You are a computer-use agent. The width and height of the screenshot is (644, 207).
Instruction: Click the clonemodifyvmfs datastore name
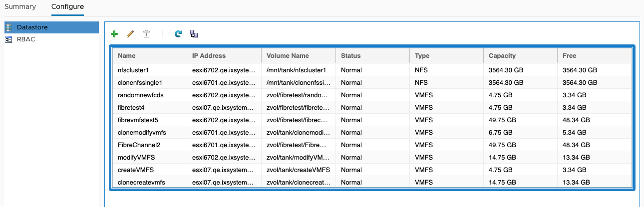[142, 133]
